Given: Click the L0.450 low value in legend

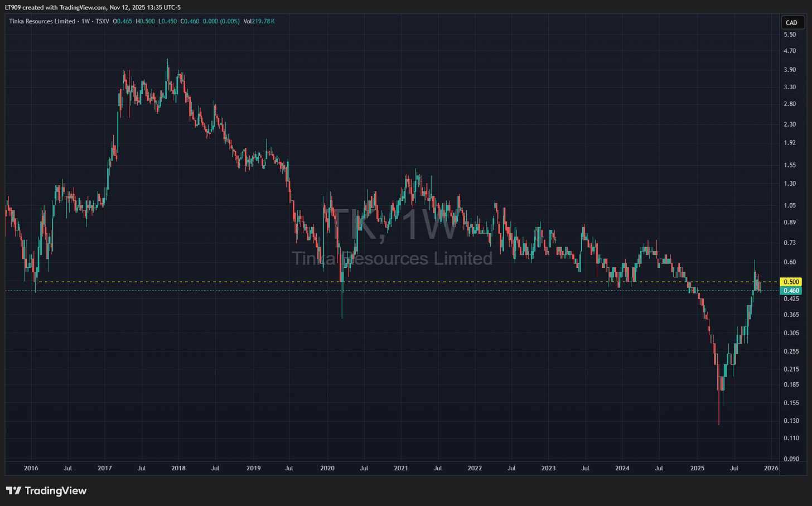Looking at the screenshot, I should (x=167, y=21).
